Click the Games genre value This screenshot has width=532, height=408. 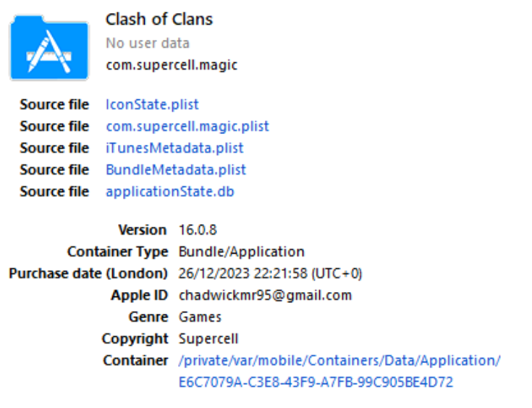click(200, 317)
